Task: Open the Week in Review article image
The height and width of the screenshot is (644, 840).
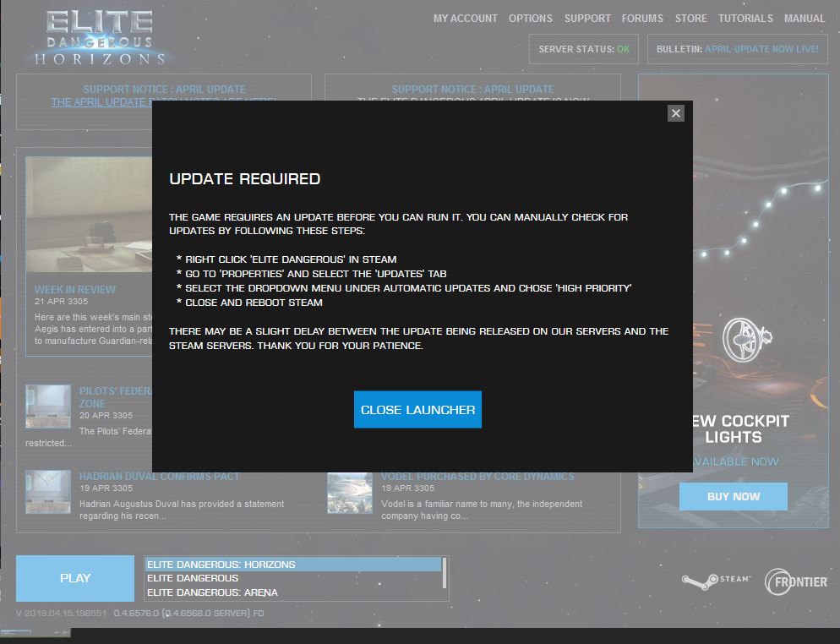Action: [x=89, y=215]
